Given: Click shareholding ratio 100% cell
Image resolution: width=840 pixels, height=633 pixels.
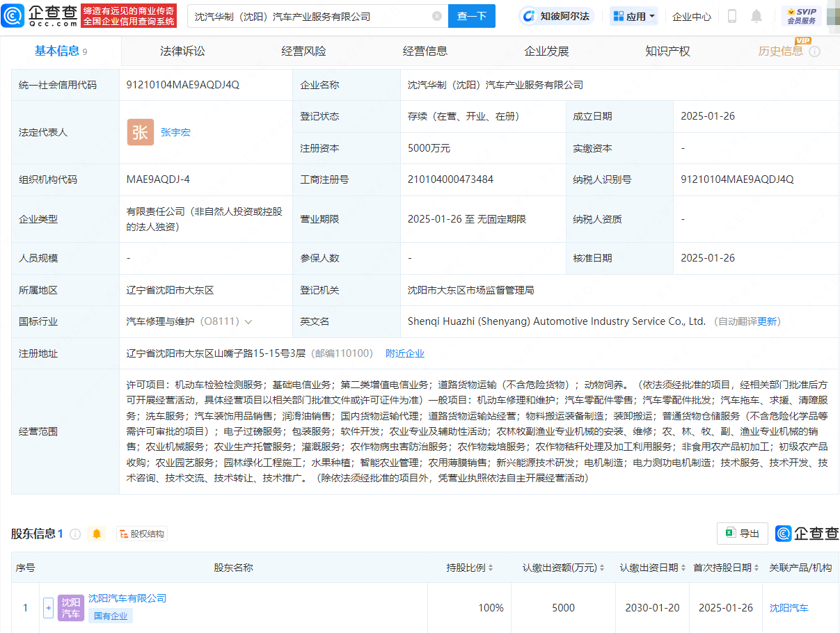Looking at the screenshot, I should tap(491, 608).
